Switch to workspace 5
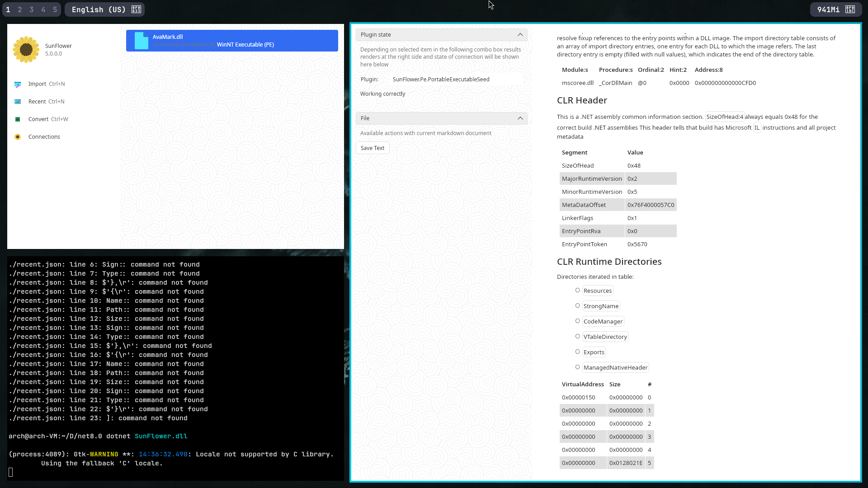Image resolution: width=868 pixels, height=488 pixels. (x=55, y=9)
